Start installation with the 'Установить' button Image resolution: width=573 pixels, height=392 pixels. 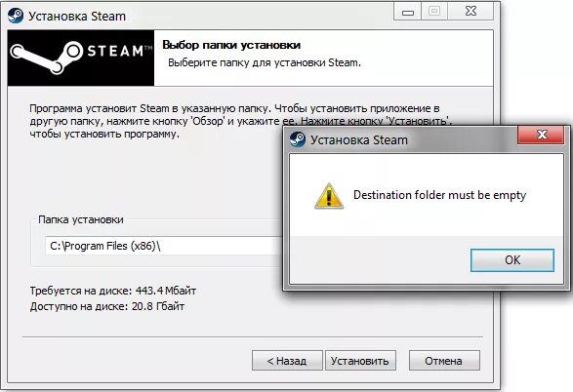(x=360, y=361)
